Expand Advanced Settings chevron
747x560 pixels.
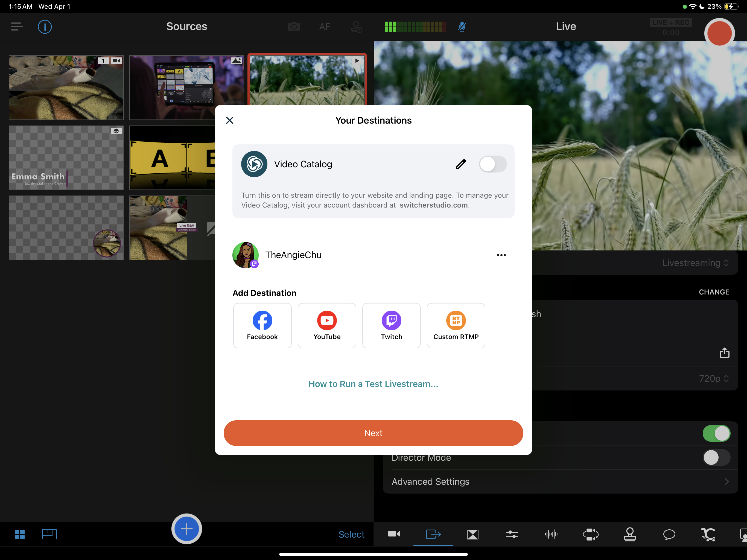[x=727, y=481]
